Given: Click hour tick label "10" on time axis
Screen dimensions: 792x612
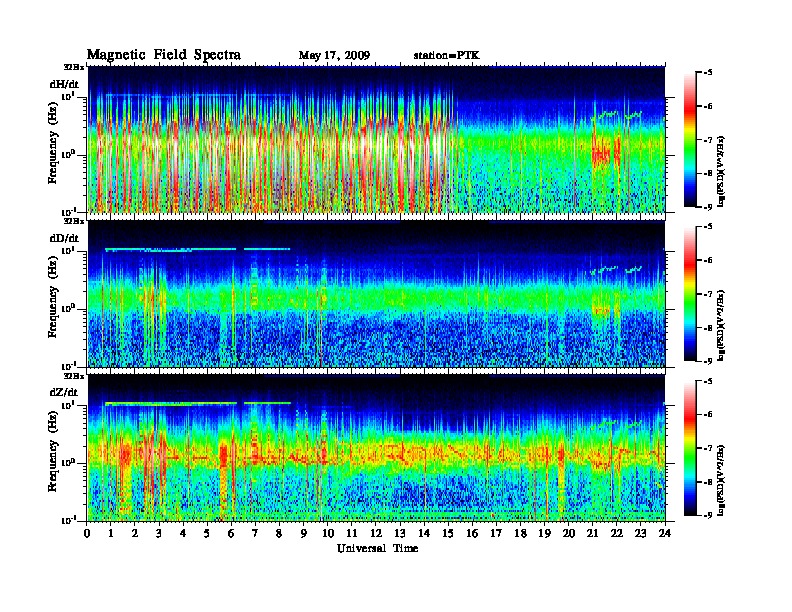Looking at the screenshot, I should [328, 533].
